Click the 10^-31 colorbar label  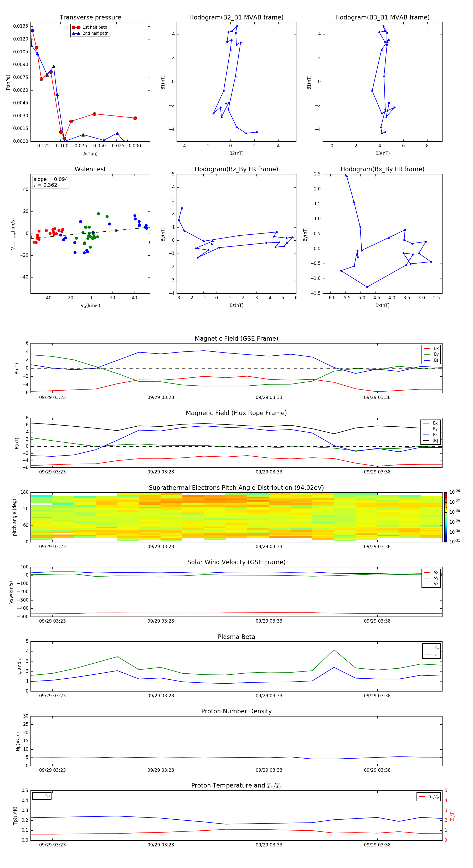455,542
